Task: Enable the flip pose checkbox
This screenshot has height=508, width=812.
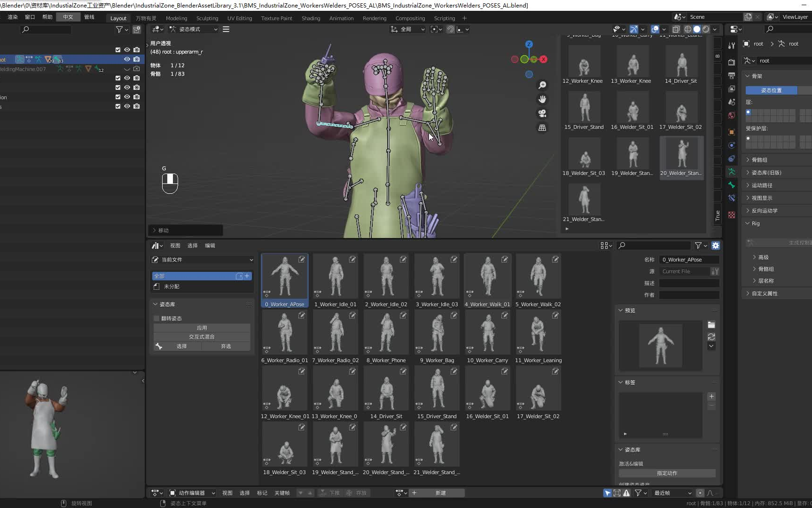Action: tap(157, 318)
